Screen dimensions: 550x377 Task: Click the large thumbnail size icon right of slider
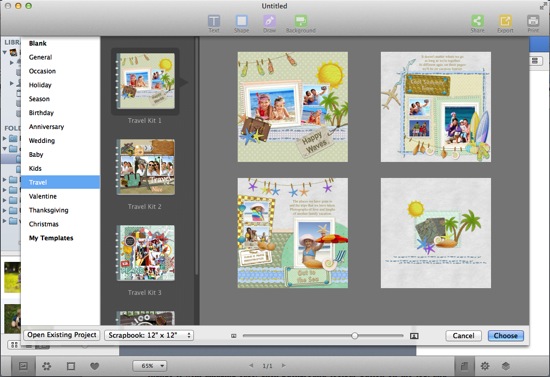click(414, 336)
